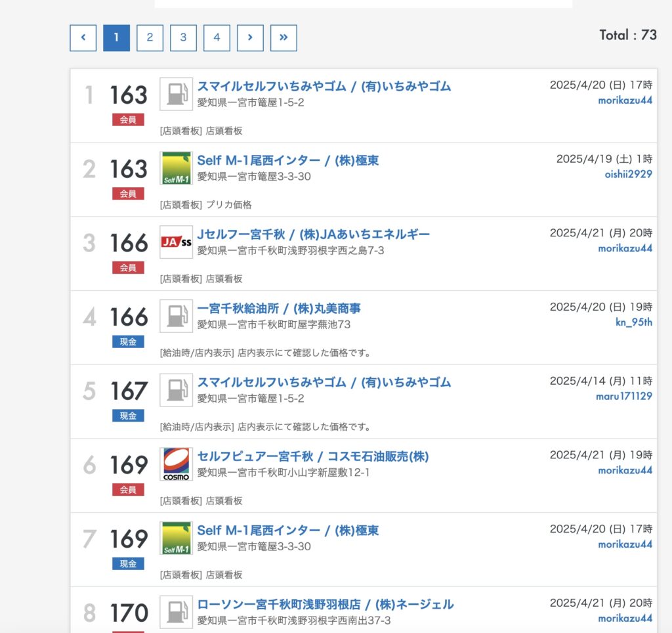
Task: Click 会員 badge under rank 1 price
Action: pyautogui.click(x=128, y=120)
